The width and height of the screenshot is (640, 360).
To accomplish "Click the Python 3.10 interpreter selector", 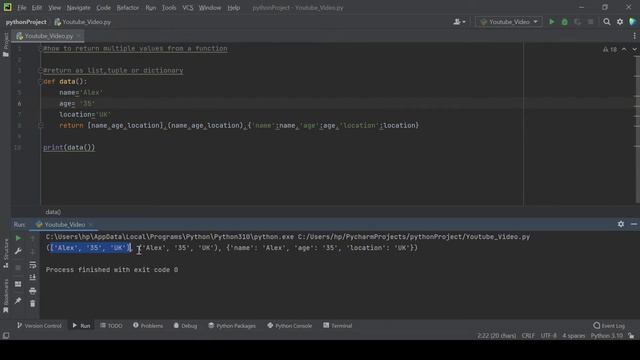I will point(607,336).
